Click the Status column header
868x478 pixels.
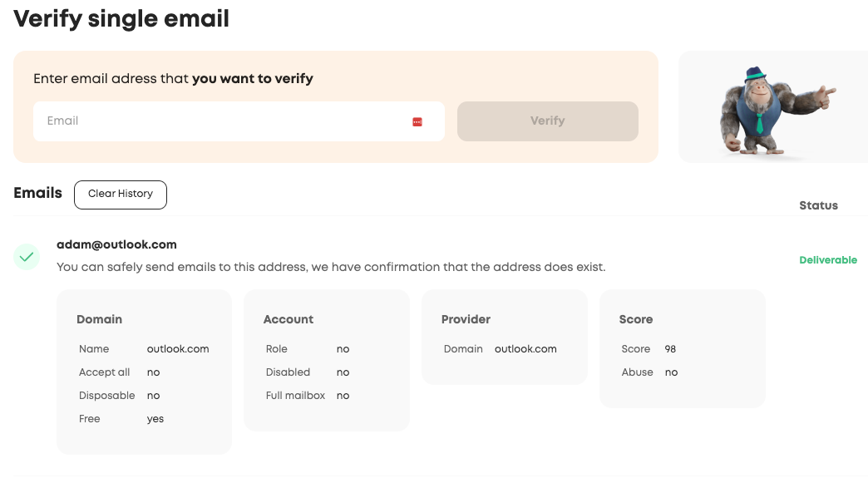[x=818, y=205]
